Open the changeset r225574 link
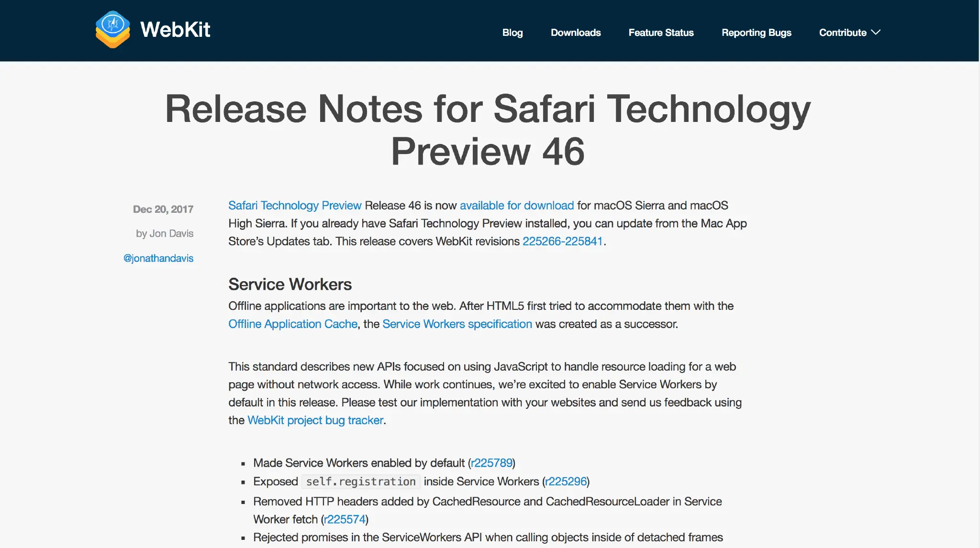Image resolution: width=980 pixels, height=548 pixels. point(345,520)
